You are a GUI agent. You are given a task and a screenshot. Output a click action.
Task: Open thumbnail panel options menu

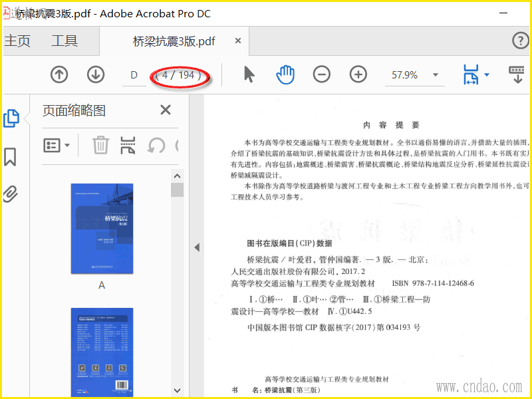point(57,146)
